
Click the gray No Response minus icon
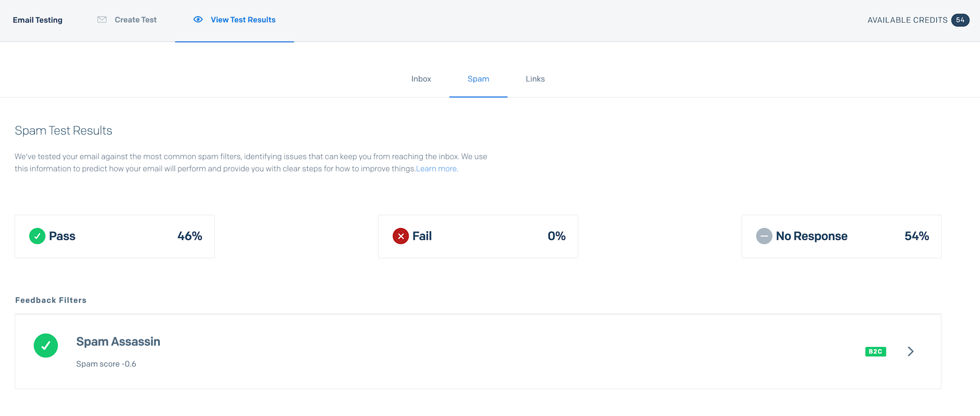(x=764, y=236)
